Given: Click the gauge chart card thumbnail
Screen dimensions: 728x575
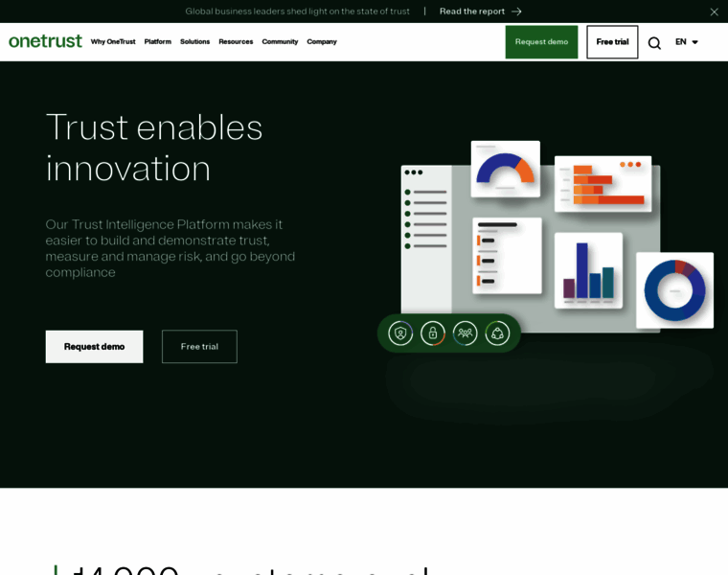Looking at the screenshot, I should coord(505,169).
